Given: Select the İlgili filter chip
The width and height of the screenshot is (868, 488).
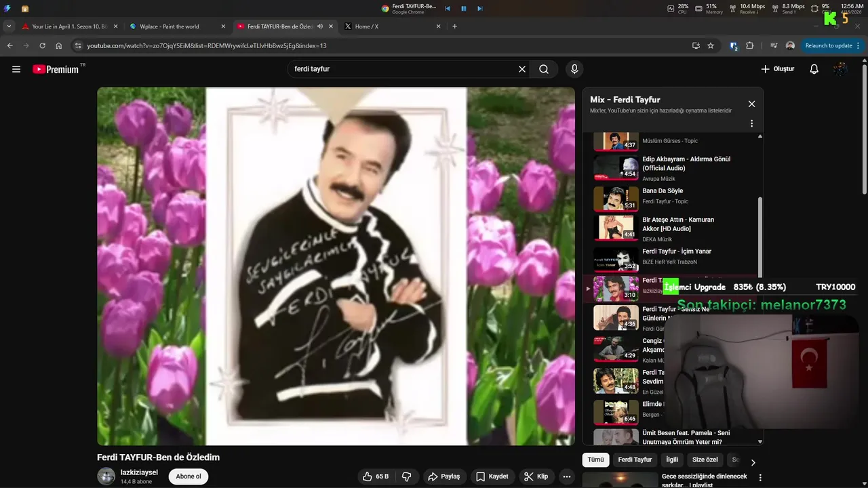Looking at the screenshot, I should [x=672, y=460].
